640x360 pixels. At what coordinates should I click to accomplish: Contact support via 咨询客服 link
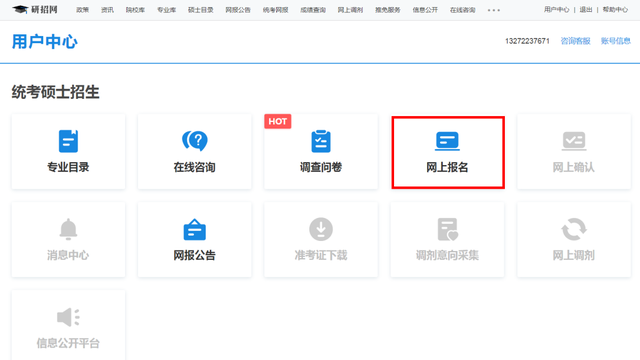pyautogui.click(x=576, y=41)
